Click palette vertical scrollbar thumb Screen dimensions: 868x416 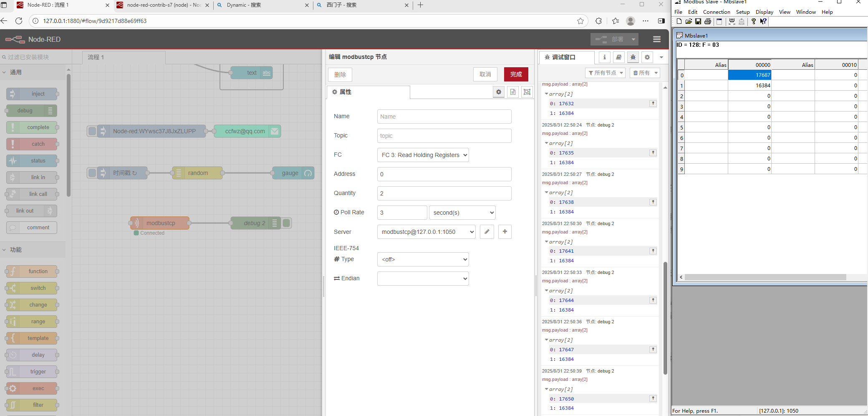tap(68, 135)
